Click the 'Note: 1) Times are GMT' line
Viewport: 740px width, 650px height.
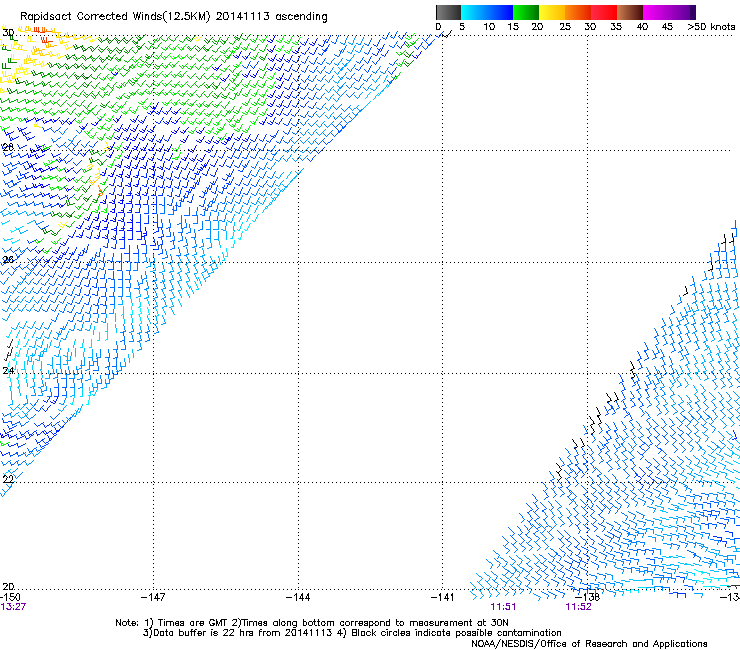[312, 623]
